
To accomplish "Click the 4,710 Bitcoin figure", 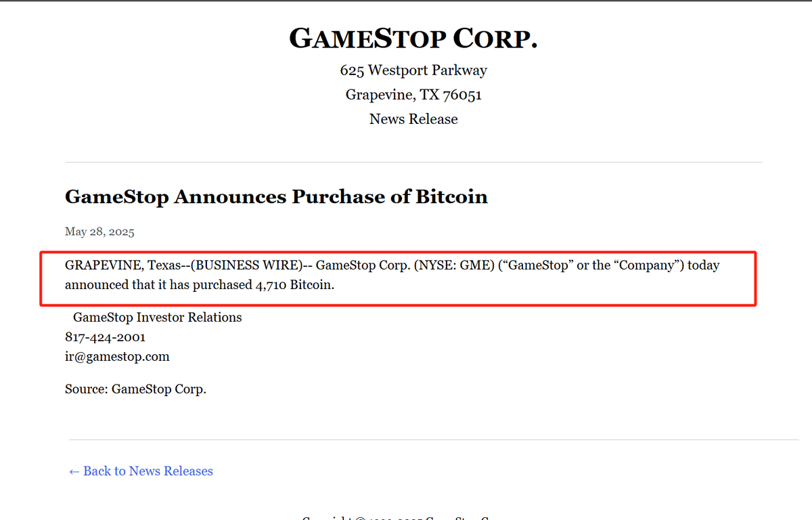I will 294,285.
